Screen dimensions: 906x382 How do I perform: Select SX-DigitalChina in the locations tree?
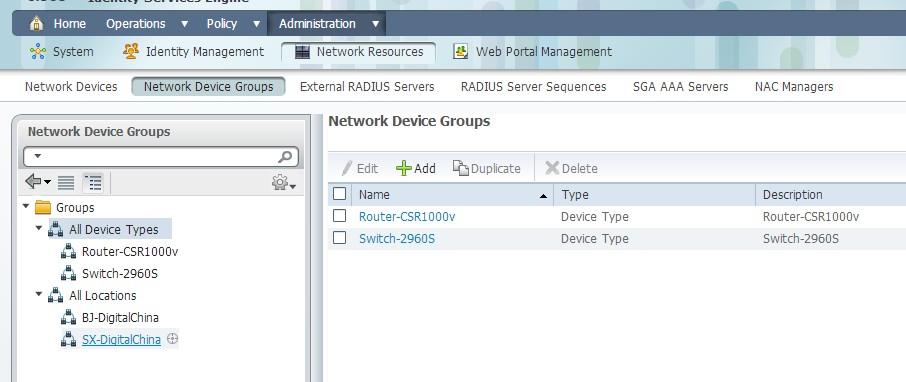[x=121, y=340]
